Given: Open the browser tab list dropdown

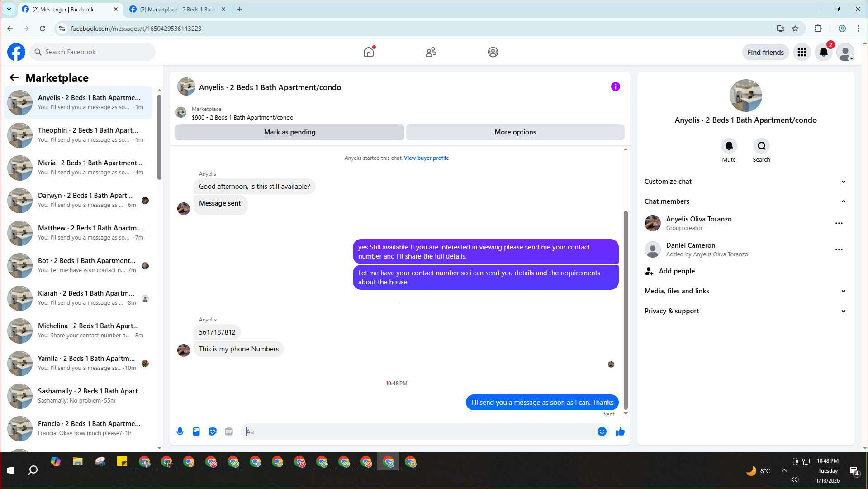Looking at the screenshot, I should tap(9, 9).
